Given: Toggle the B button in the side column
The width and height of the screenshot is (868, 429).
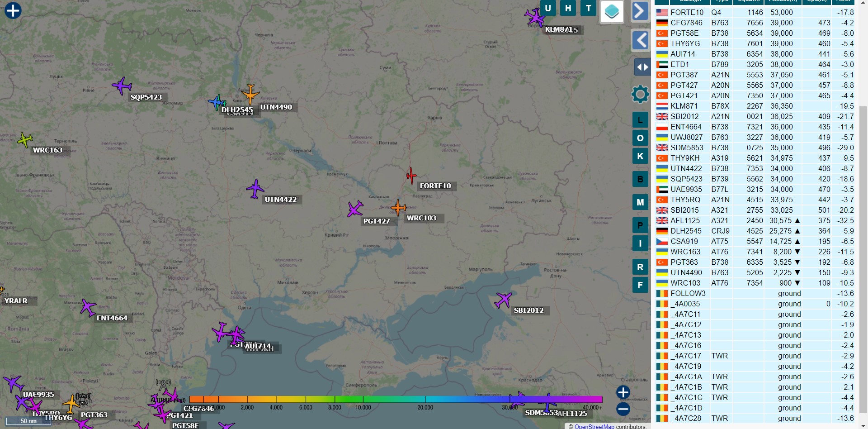Looking at the screenshot, I should [640, 179].
